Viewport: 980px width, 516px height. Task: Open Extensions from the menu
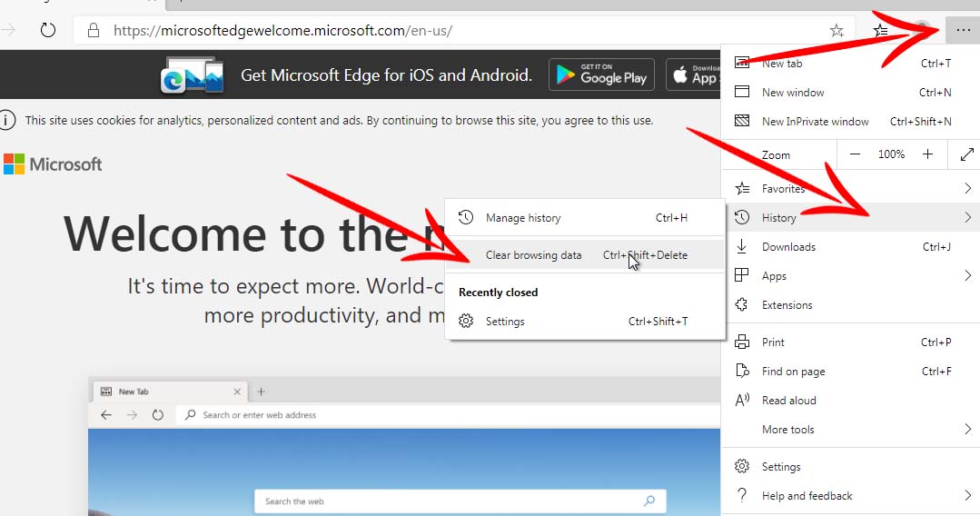coord(787,305)
